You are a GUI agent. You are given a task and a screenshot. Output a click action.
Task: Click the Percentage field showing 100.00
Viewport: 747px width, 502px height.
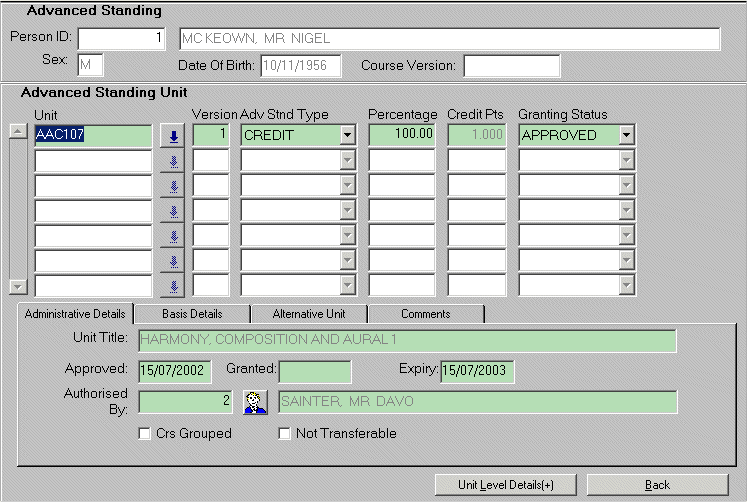point(402,135)
